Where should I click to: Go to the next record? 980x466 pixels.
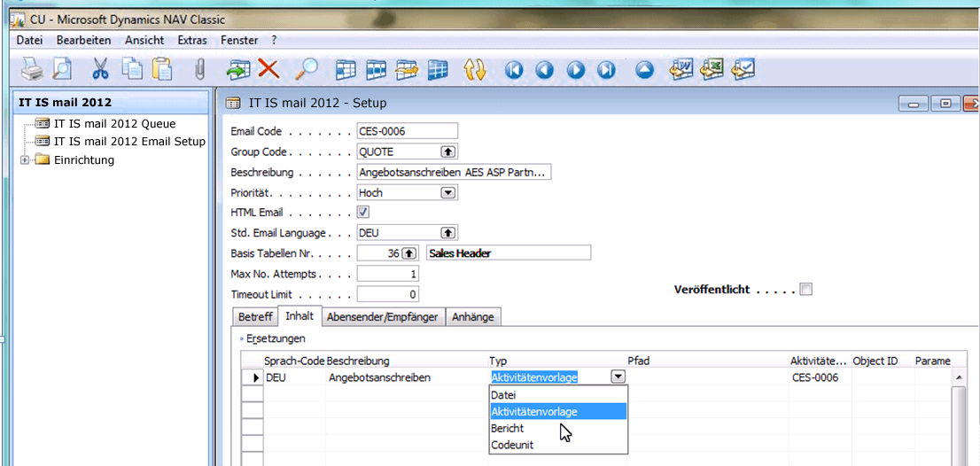575,69
